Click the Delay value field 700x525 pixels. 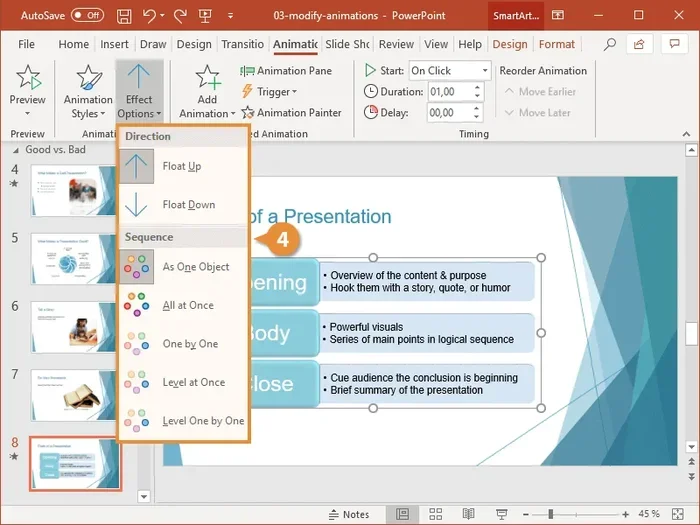click(x=449, y=112)
